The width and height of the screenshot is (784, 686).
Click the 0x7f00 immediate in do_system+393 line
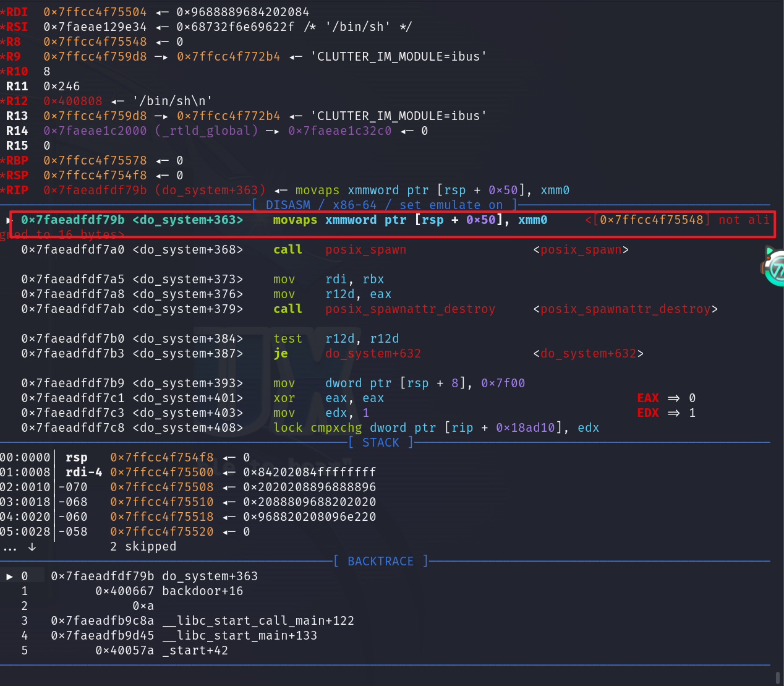(503, 383)
